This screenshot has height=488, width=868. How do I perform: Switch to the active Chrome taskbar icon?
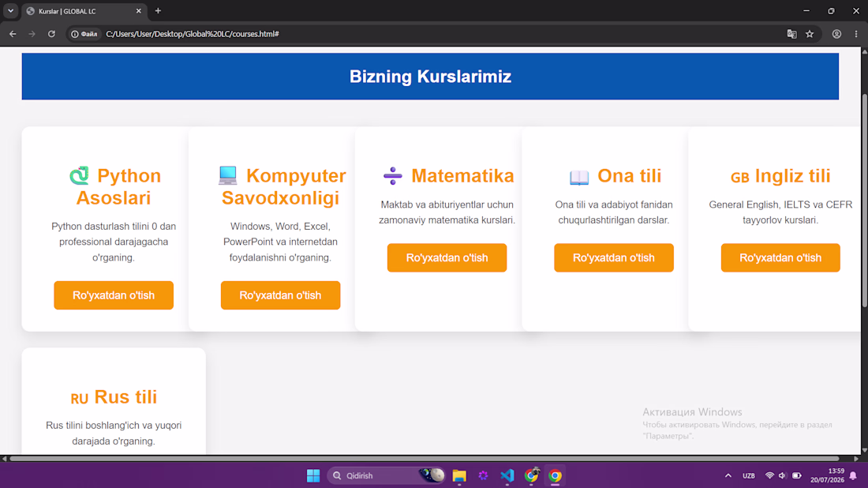click(555, 475)
